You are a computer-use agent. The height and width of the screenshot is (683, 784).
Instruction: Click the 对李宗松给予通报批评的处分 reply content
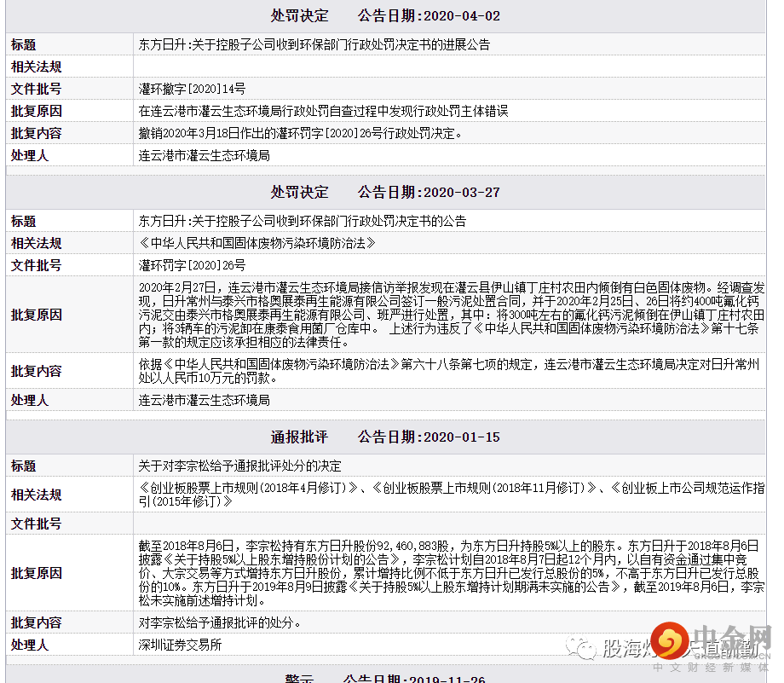pos(220,622)
